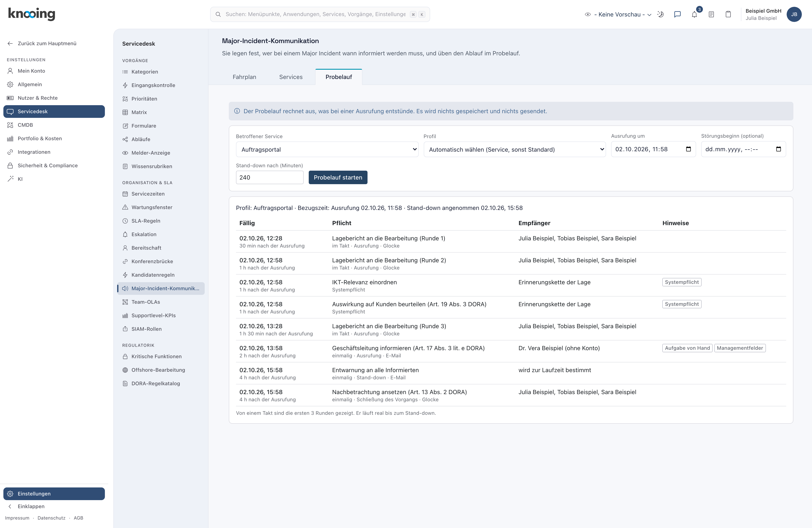Expand the Keine Vorschau chevron menu
Image resolution: width=812 pixels, height=528 pixels.
[649, 15]
